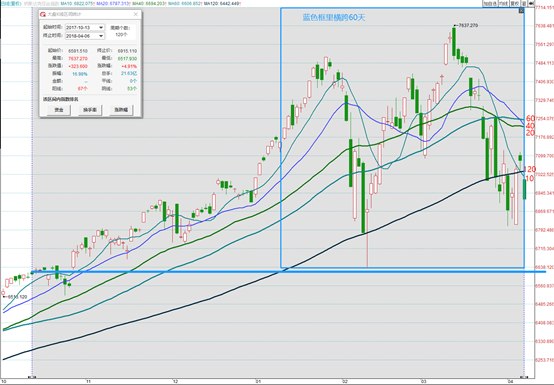Image resolution: width=554 pixels, height=385 pixels.
Task: Click the 7637.270 high price marker
Action: coord(467,25)
